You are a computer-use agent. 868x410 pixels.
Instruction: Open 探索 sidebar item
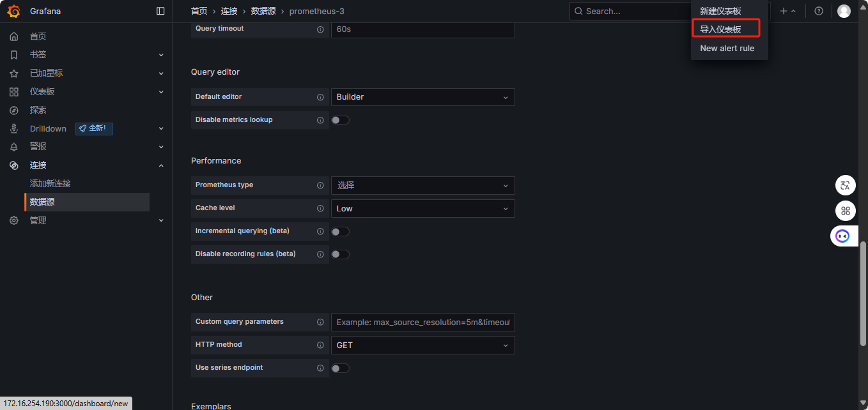[x=38, y=110]
